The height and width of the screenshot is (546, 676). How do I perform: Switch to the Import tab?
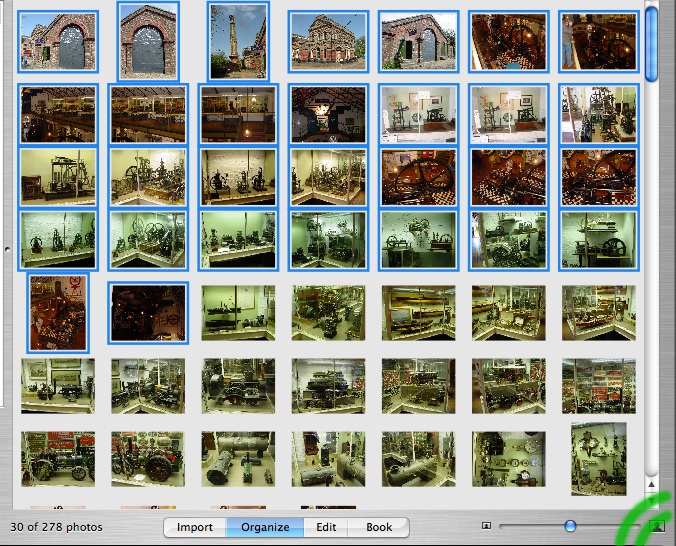[x=195, y=527]
